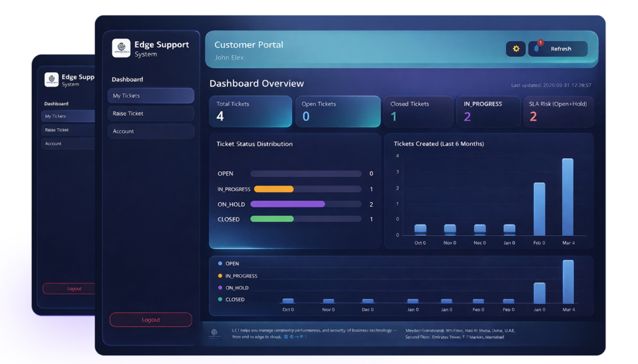Viewport: 638px width, 364px height.
Task: Click Logout in the background panel
Action: tap(69, 289)
